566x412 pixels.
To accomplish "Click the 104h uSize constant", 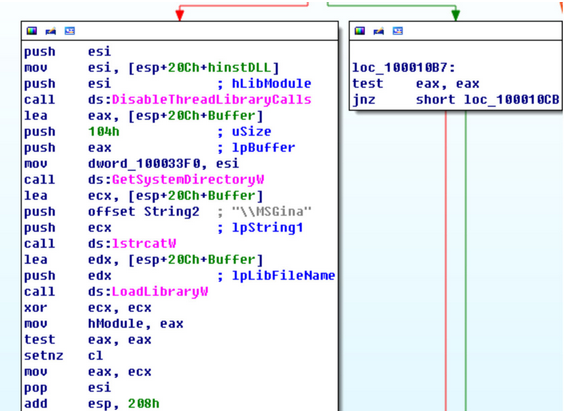I will 104,132.
